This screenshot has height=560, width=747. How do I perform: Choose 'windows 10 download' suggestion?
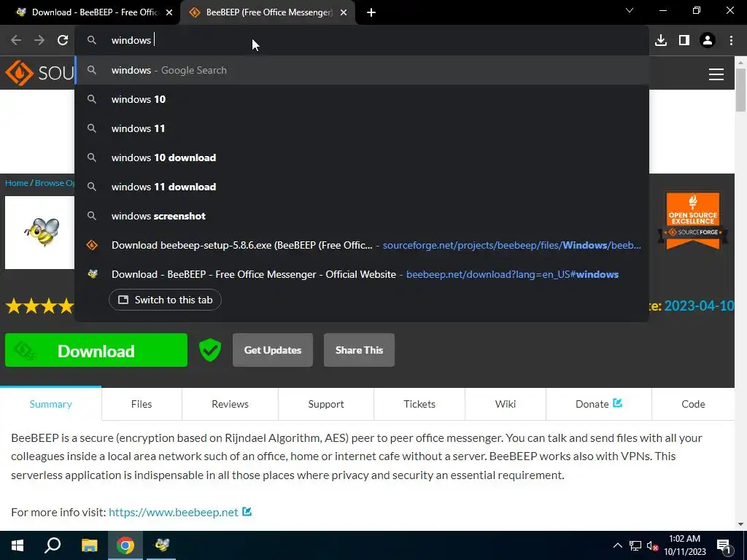[x=362, y=157]
